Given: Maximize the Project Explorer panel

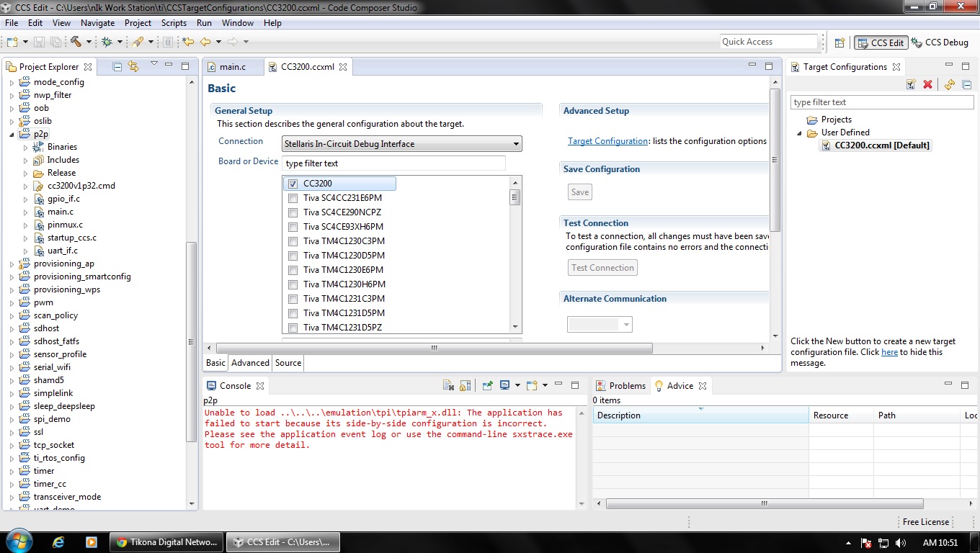Looking at the screenshot, I should 185,66.
